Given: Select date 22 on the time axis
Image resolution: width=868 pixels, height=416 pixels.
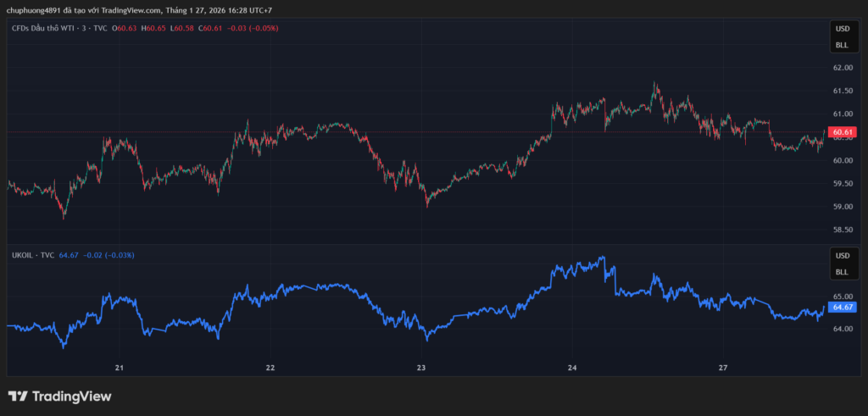Looking at the screenshot, I should [x=270, y=368].
